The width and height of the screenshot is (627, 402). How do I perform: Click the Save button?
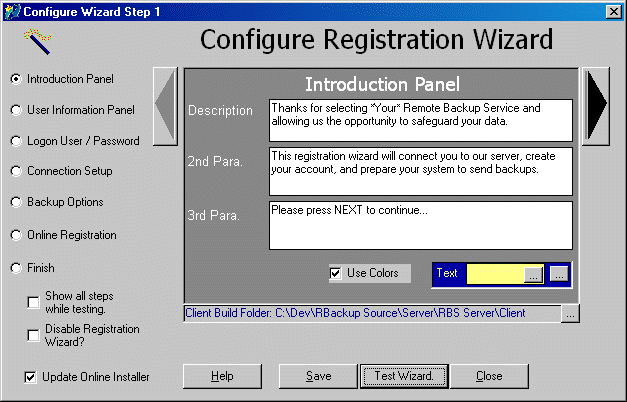click(x=317, y=376)
